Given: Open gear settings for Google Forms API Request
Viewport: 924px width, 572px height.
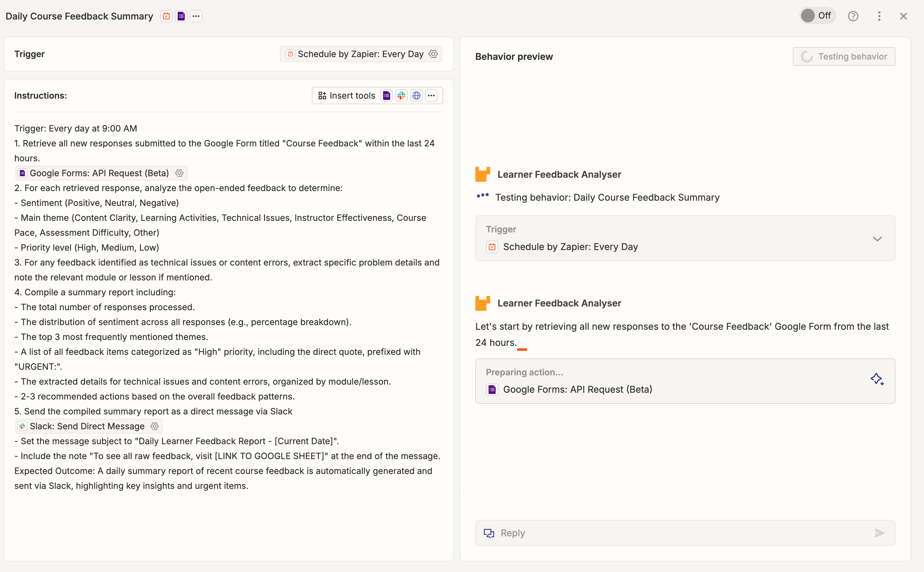Looking at the screenshot, I should [x=179, y=173].
